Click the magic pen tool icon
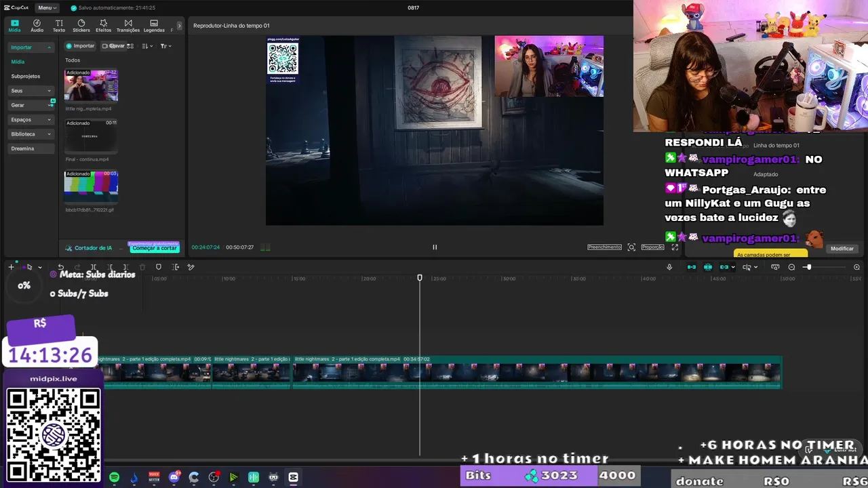The width and height of the screenshot is (868, 488). [x=191, y=267]
